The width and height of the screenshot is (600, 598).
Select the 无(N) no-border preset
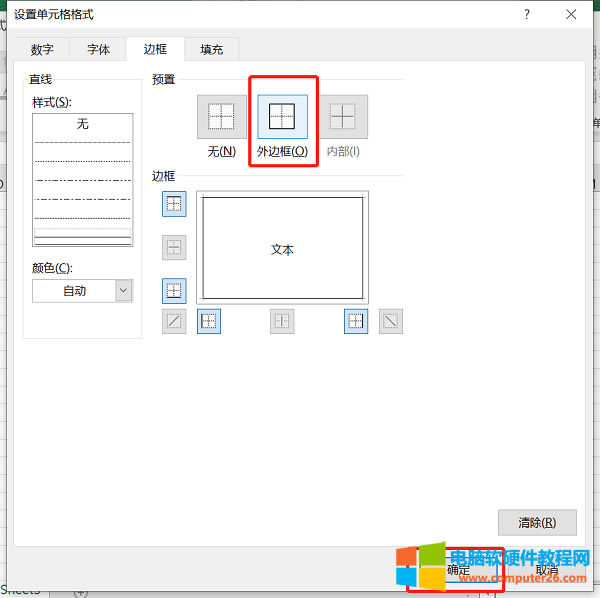(222, 117)
